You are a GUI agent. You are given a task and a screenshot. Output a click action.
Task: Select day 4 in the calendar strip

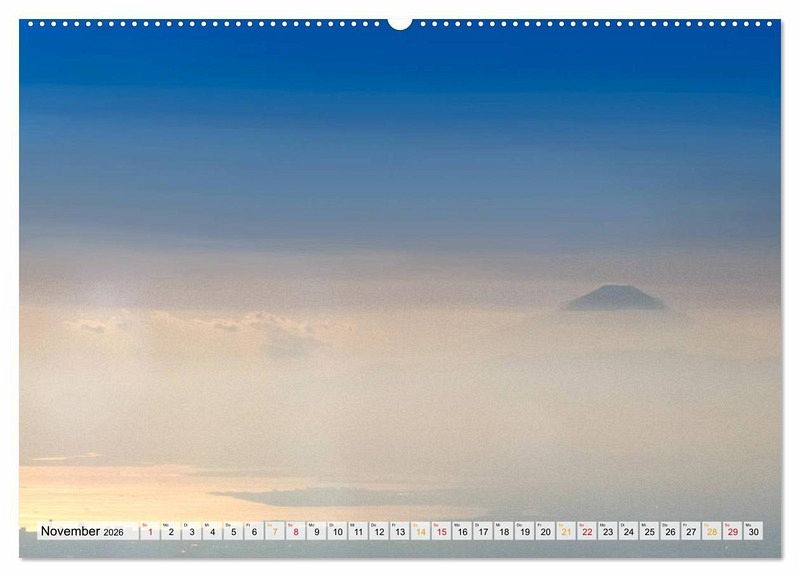(x=212, y=531)
